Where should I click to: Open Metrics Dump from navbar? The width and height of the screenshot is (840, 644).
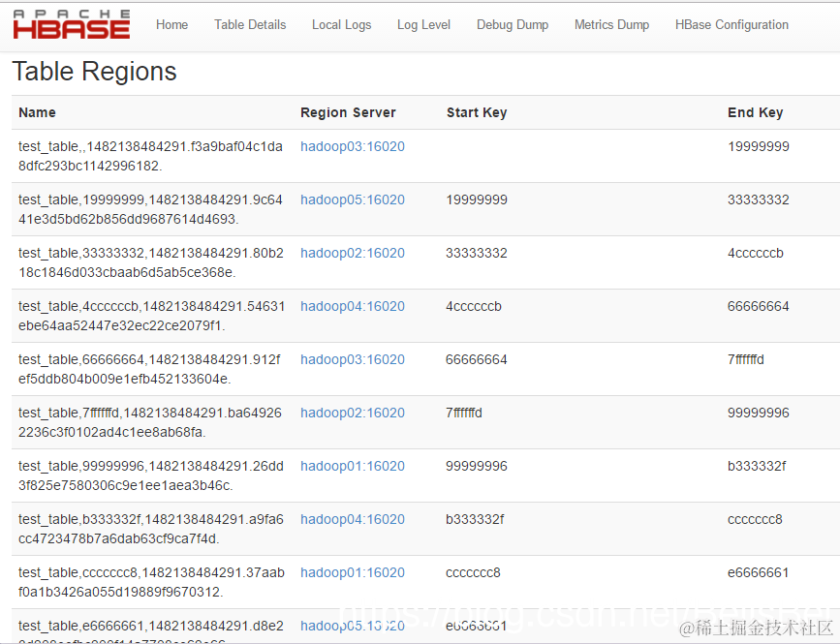coord(611,24)
